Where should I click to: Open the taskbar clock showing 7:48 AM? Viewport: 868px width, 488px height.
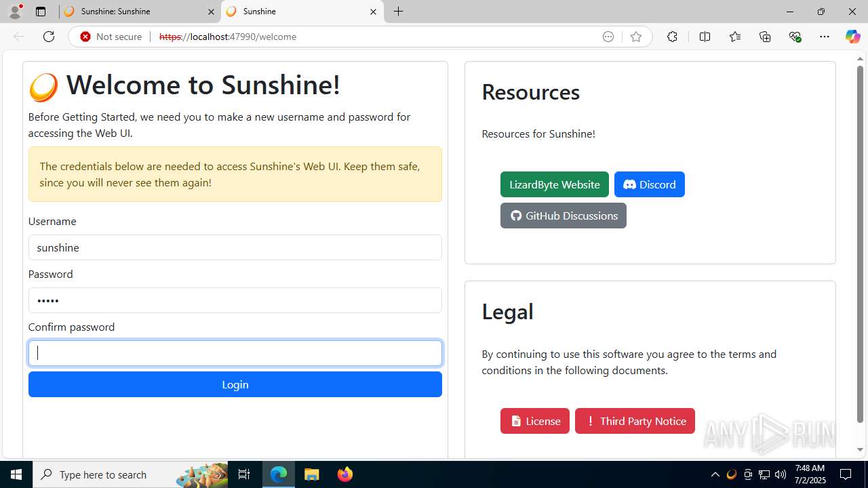810,474
